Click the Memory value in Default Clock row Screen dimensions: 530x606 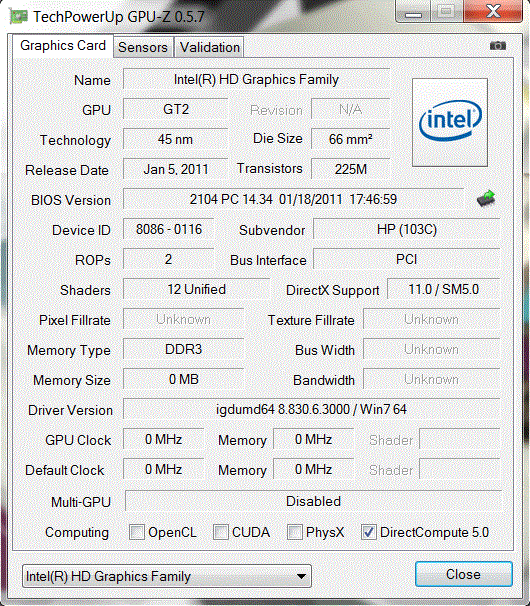314,469
